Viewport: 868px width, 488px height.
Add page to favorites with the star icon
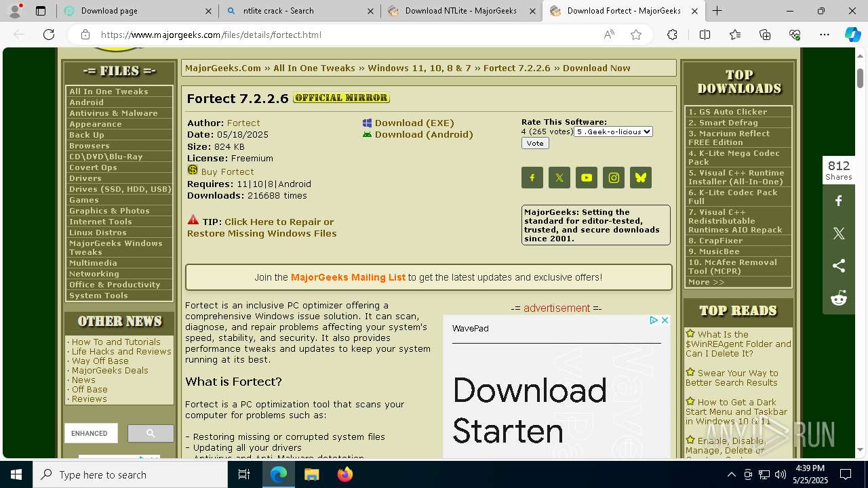point(636,35)
